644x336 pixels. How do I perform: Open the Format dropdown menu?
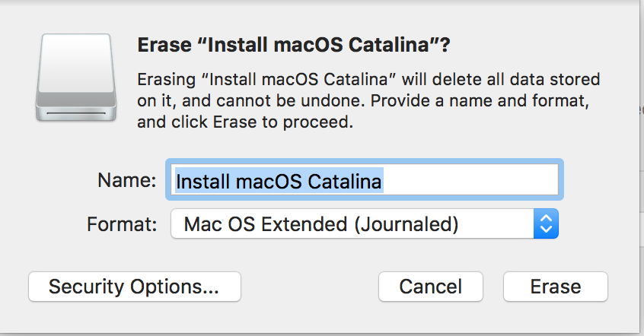(x=364, y=224)
